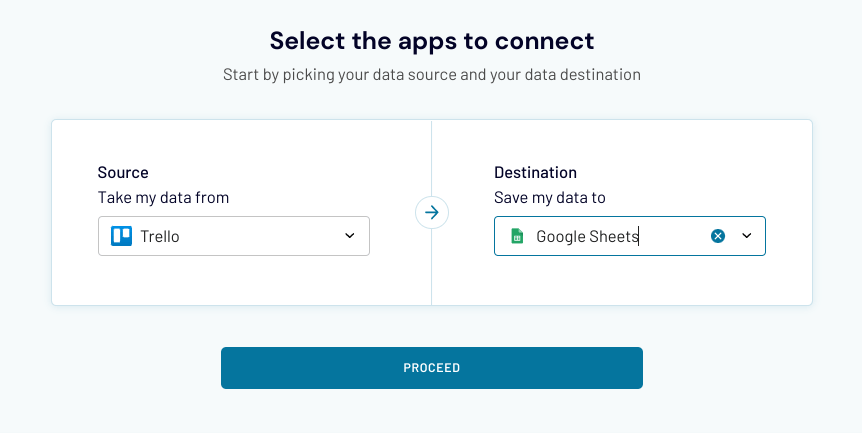
Task: Click the Trello logo icon
Action: point(121,236)
